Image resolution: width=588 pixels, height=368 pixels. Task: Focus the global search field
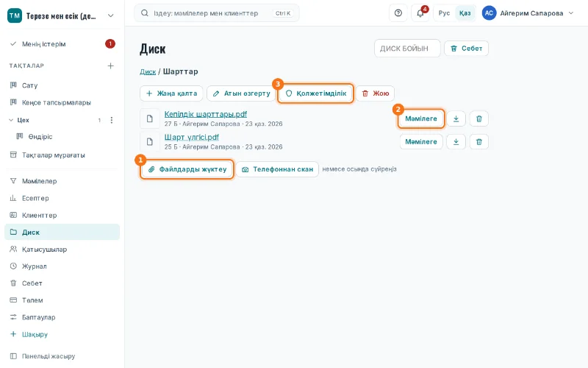216,13
